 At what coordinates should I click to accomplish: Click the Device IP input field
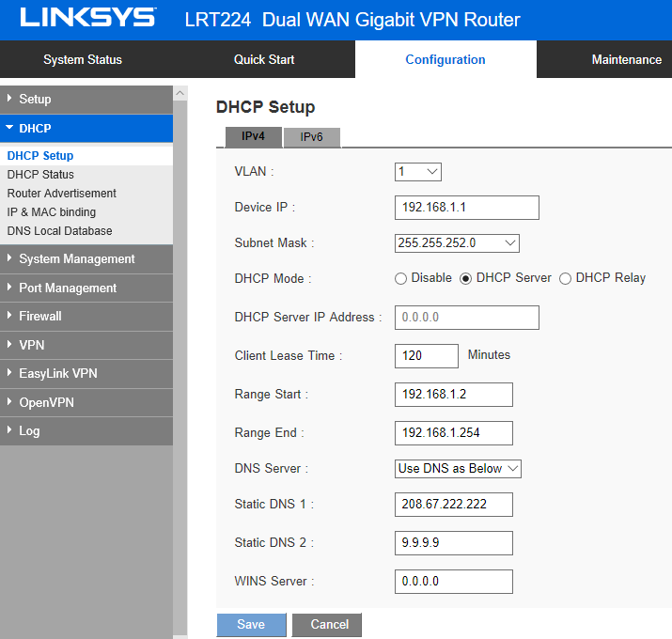(467, 208)
